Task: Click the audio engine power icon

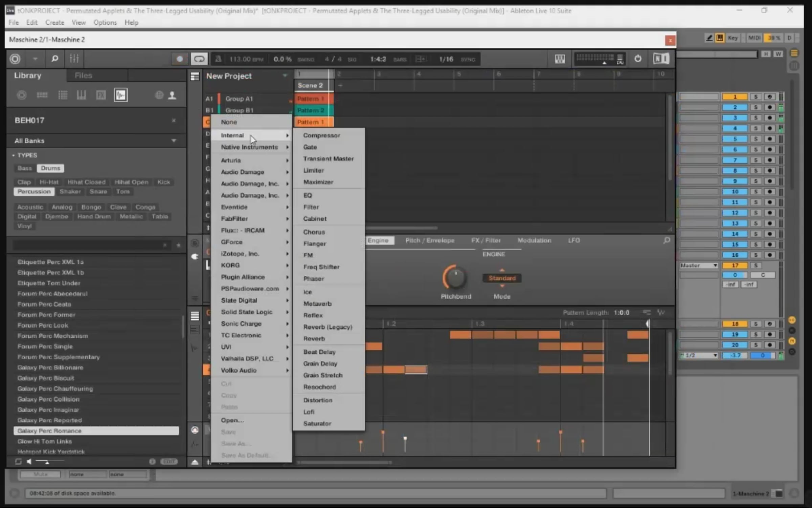Action: [x=638, y=59]
